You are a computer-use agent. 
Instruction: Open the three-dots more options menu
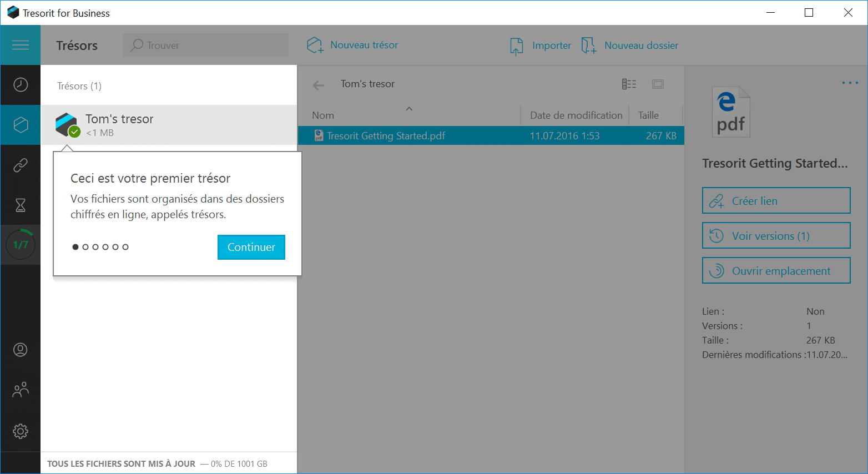pyautogui.click(x=850, y=83)
